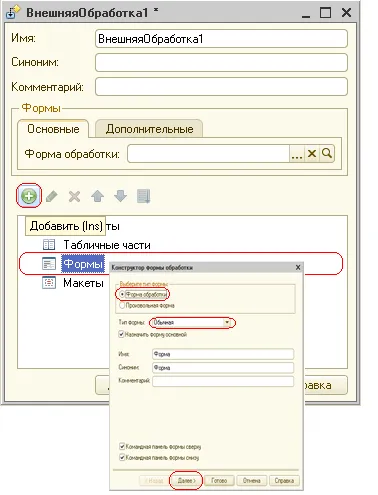The height and width of the screenshot is (495, 378).
Task: Clear Форма обработки field with X icon
Action: 312,154
